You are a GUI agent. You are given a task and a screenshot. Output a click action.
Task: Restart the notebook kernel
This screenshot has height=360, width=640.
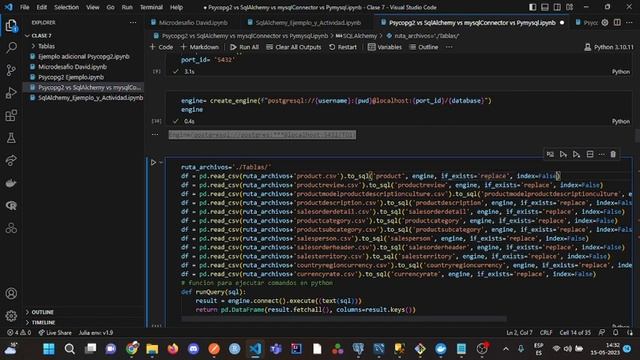(x=343, y=47)
